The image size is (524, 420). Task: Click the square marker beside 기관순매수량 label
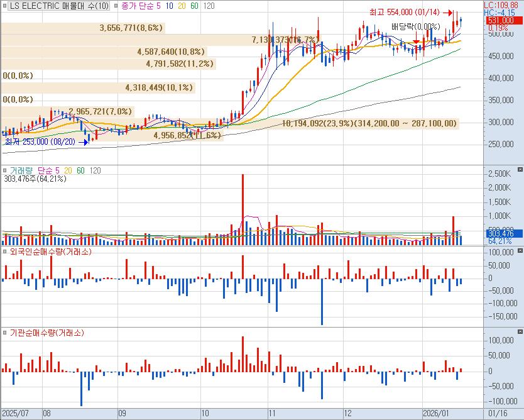coord(4,333)
